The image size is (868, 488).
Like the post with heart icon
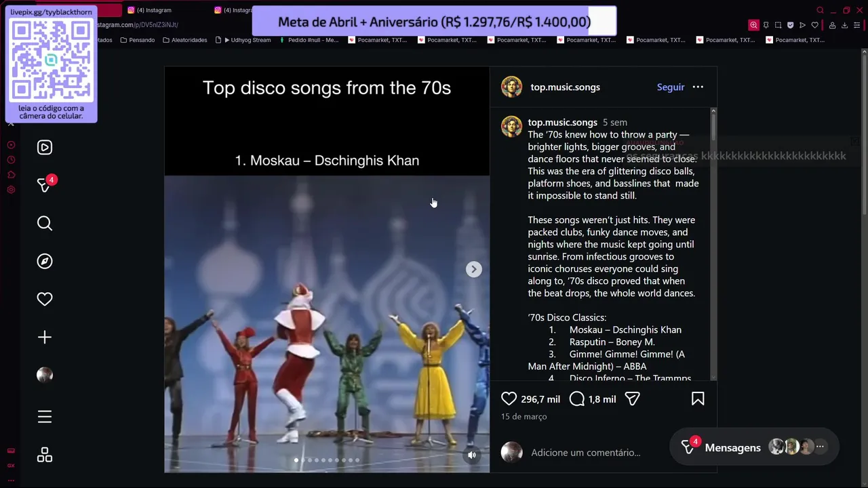click(x=509, y=399)
